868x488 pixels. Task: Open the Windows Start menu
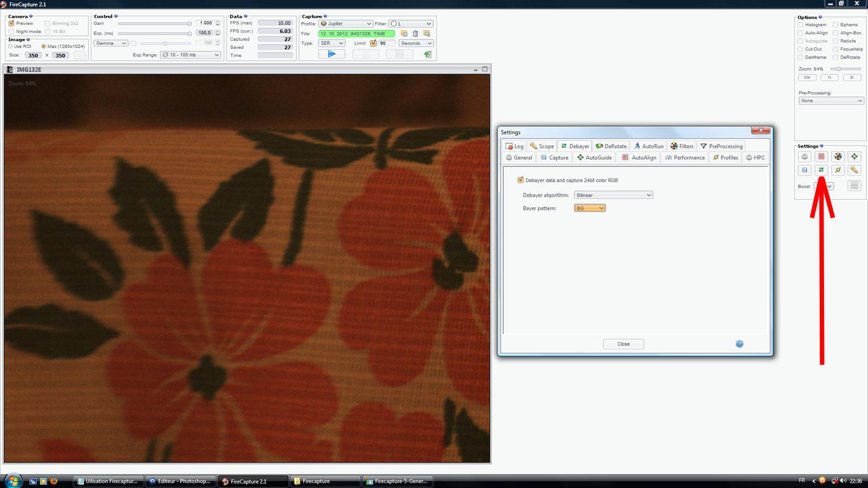point(12,481)
